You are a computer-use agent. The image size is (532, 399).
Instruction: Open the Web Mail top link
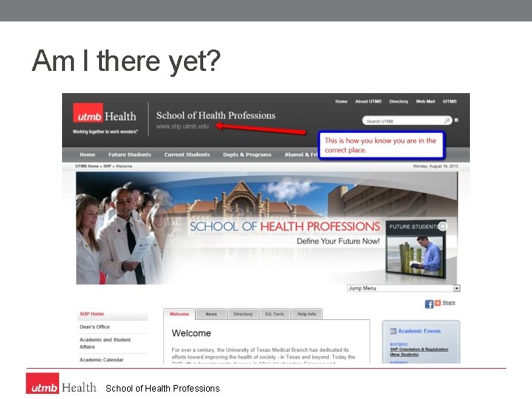[x=426, y=101]
